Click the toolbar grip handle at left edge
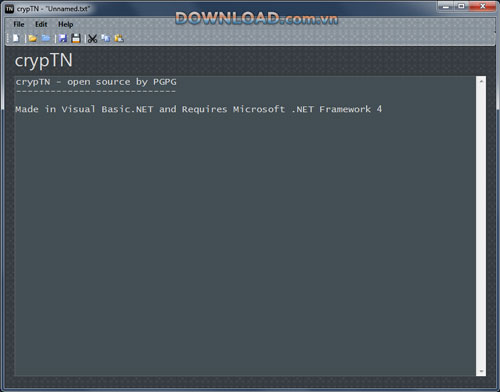The height and width of the screenshot is (392, 500). click(x=8, y=38)
